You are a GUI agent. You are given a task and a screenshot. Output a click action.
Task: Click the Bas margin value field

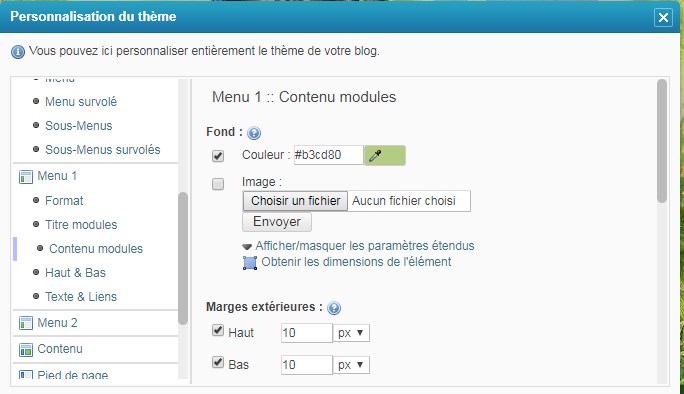click(x=307, y=365)
